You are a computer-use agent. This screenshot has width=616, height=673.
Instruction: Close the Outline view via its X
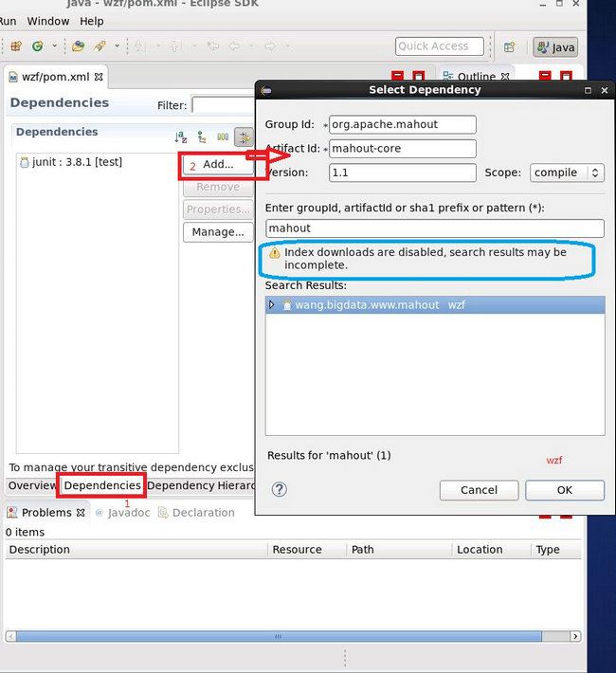[505, 77]
